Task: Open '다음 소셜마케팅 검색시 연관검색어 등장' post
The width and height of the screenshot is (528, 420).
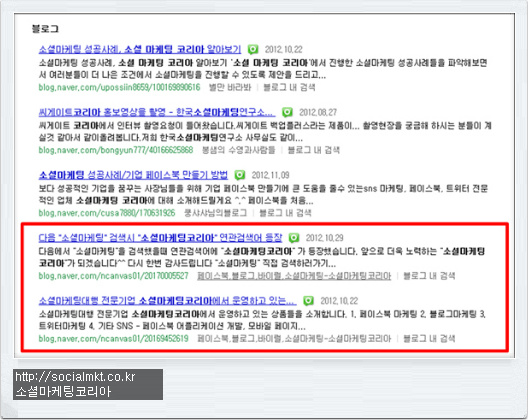Action: 160,238
